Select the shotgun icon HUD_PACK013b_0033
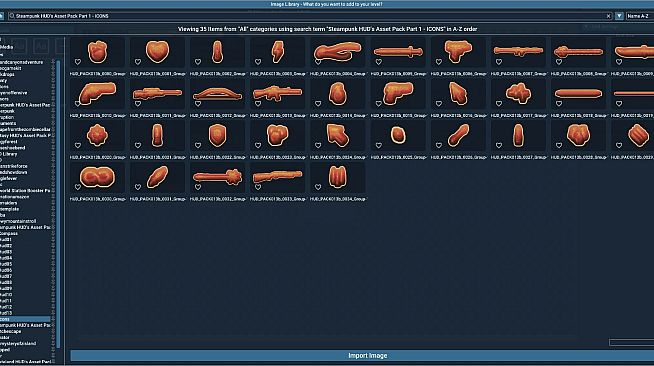654x366 pixels. [x=277, y=176]
